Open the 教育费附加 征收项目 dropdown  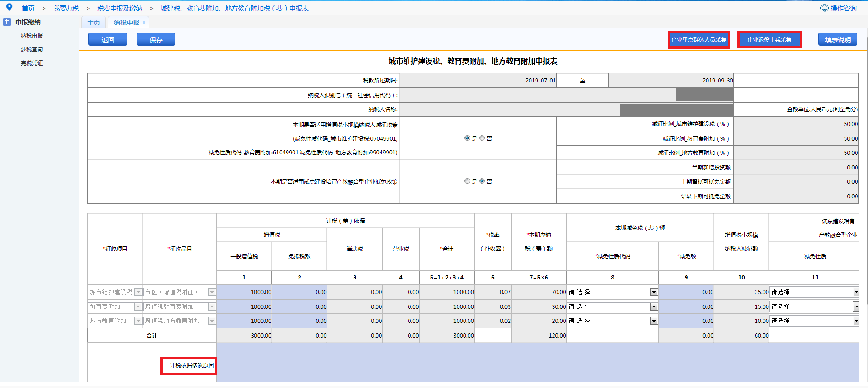115,306
